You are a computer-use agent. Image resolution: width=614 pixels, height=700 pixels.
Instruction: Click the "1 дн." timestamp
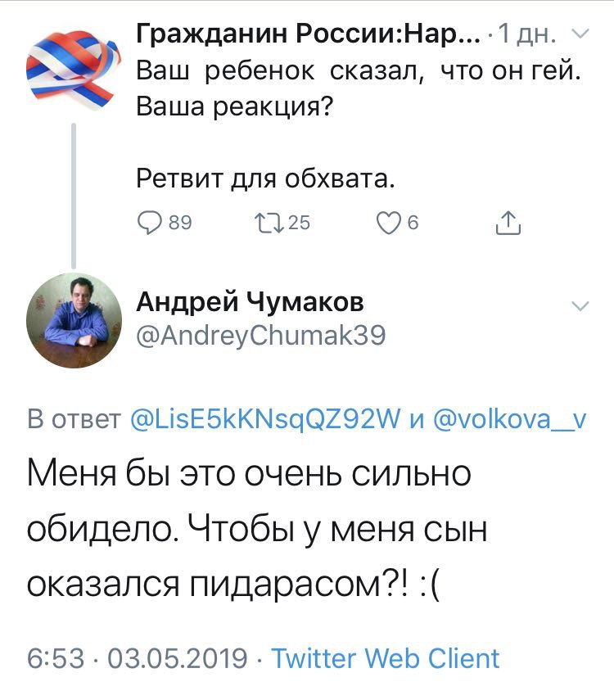pos(528,35)
